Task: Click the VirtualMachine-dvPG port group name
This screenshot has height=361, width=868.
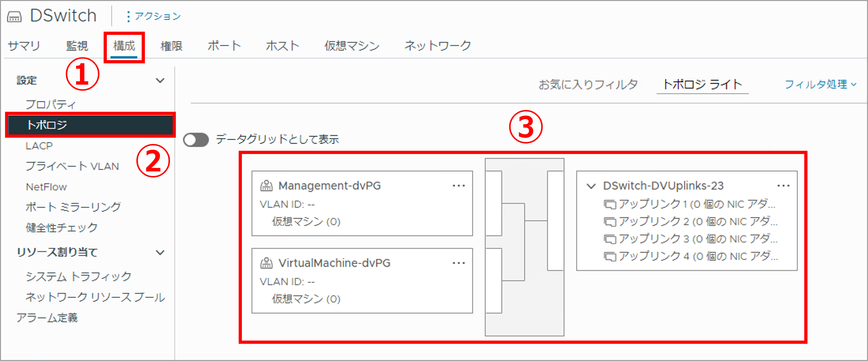Action: [x=334, y=263]
